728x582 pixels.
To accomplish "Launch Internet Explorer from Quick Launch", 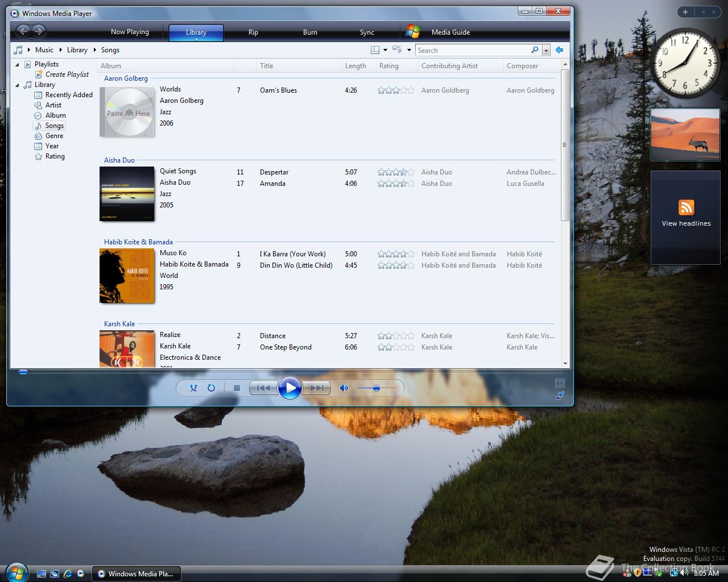I will pos(68,573).
